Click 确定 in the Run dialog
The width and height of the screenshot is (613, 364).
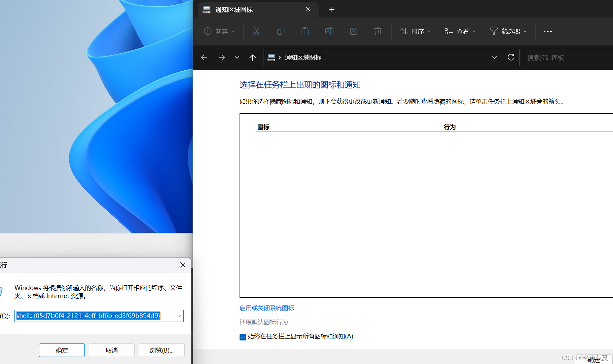tap(62, 350)
